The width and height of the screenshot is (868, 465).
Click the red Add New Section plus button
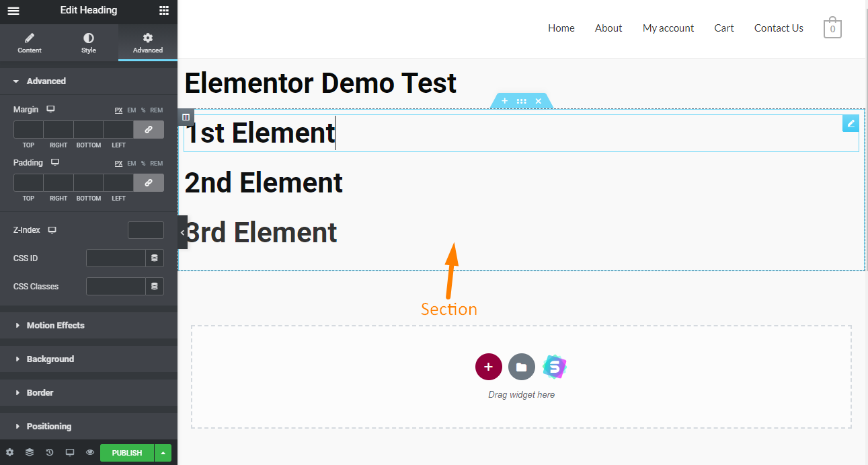pos(489,367)
